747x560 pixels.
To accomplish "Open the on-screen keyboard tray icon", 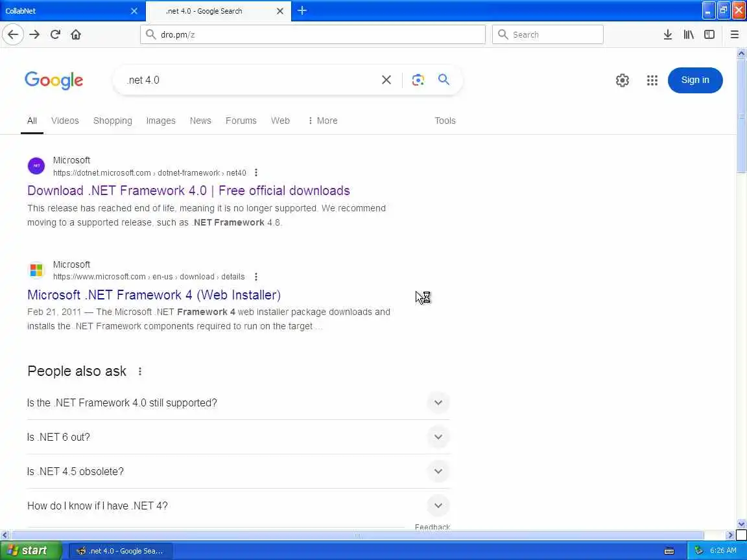I will coord(669,551).
